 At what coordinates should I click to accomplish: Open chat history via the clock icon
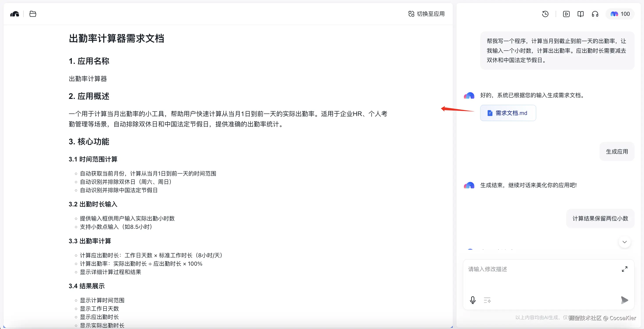[545, 14]
